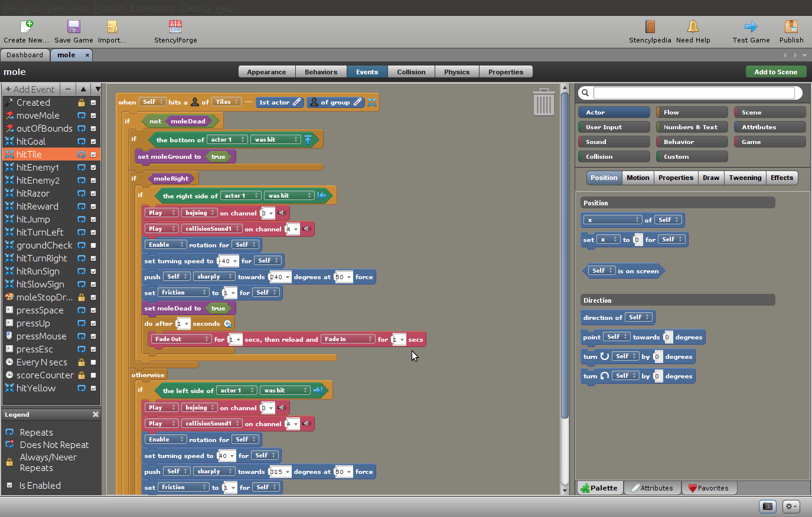This screenshot has width=812, height=517.
Task: Toggle enabled checkbox for hitYellow event
Action: click(x=93, y=388)
